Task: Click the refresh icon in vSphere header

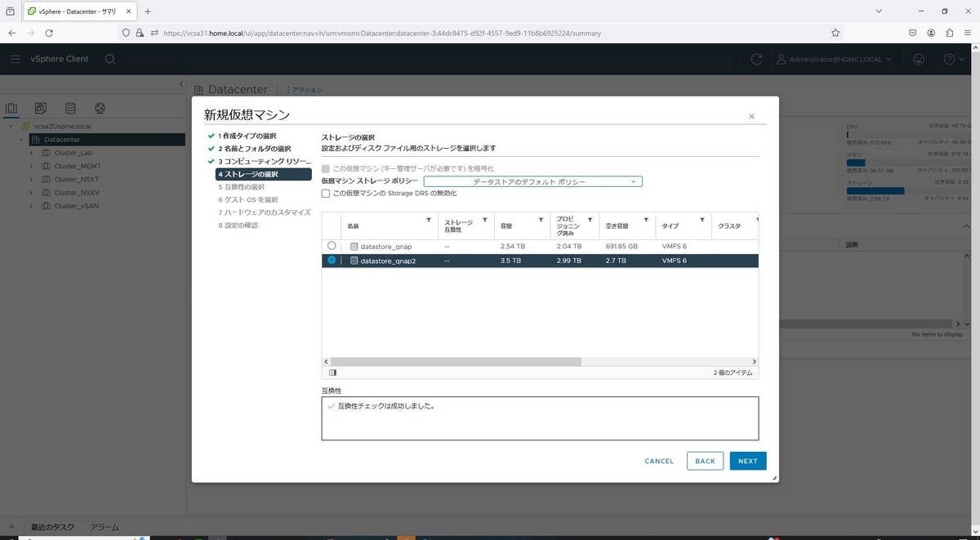Action: (x=756, y=59)
